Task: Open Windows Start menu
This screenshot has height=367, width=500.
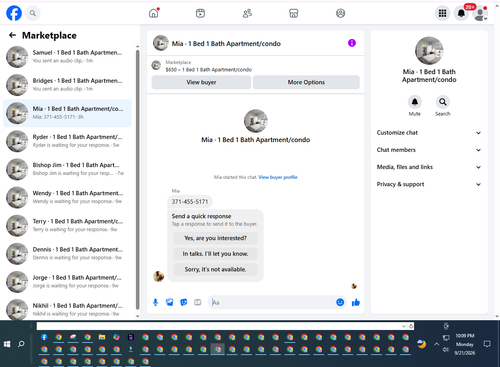Action: click(x=7, y=344)
